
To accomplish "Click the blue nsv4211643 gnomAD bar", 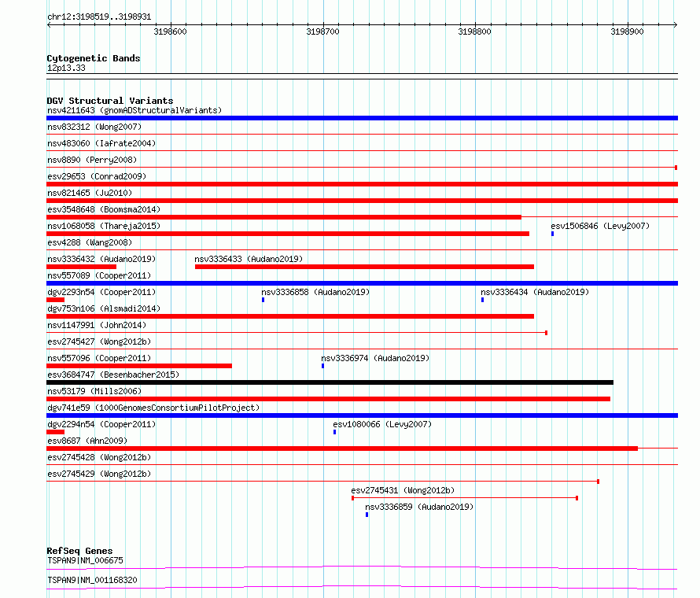I will click(362, 118).
